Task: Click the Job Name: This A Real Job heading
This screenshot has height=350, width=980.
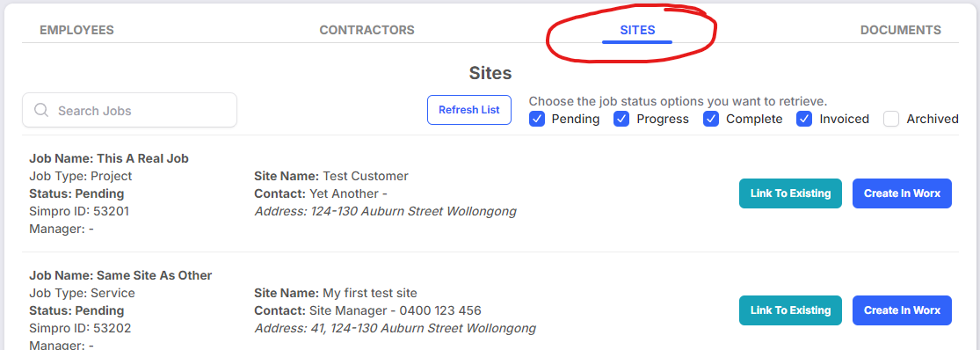Action: point(109,159)
